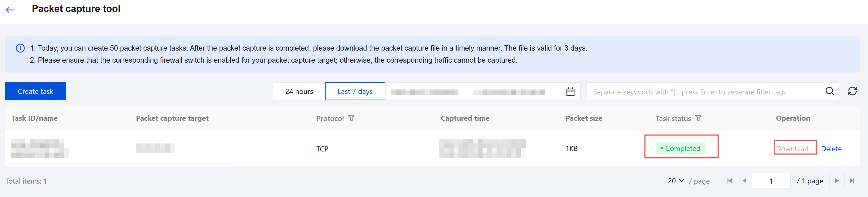Delete the TCP capture task
Viewport: 868px width, 197px height.
[x=831, y=149]
